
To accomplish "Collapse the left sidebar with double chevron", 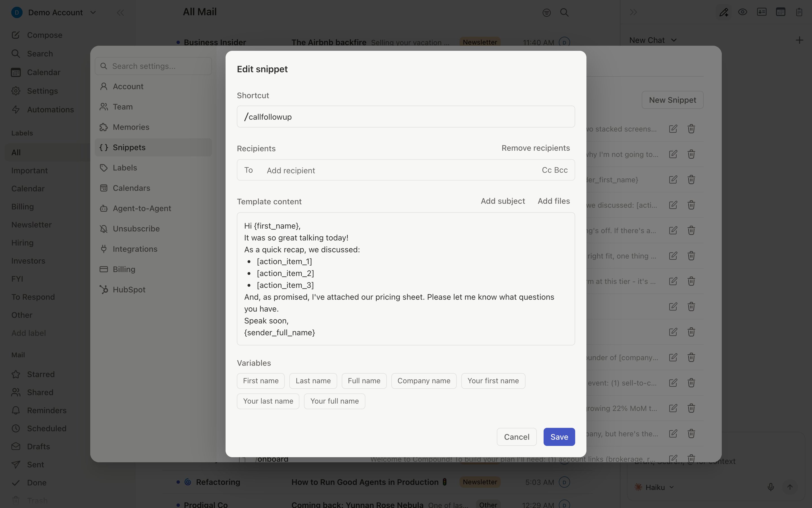I will point(120,13).
